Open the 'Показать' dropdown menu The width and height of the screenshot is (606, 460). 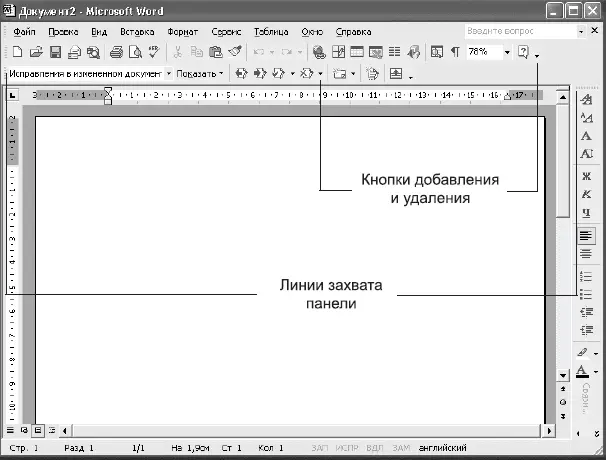[200, 74]
